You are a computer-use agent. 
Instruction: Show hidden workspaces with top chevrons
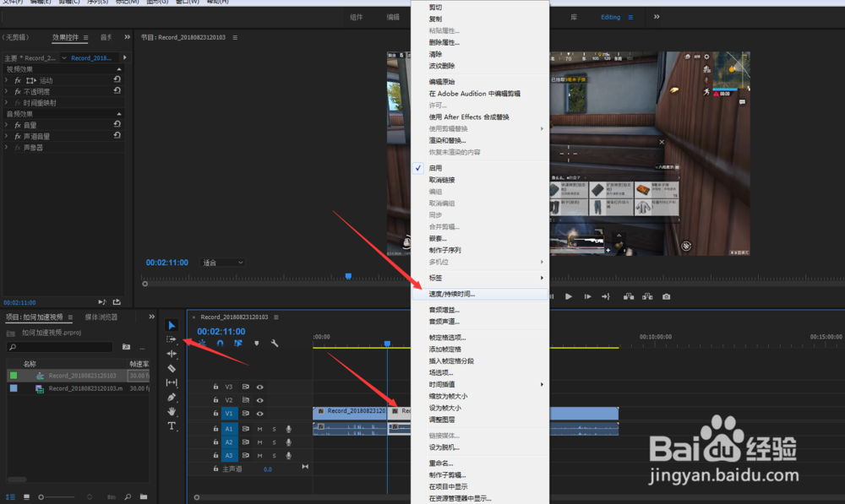click(657, 17)
